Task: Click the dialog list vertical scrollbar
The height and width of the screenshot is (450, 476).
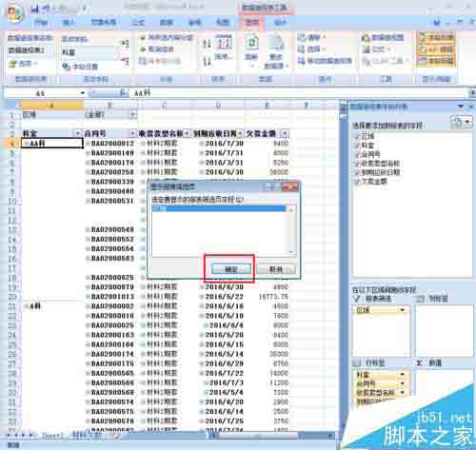Action: click(292, 230)
